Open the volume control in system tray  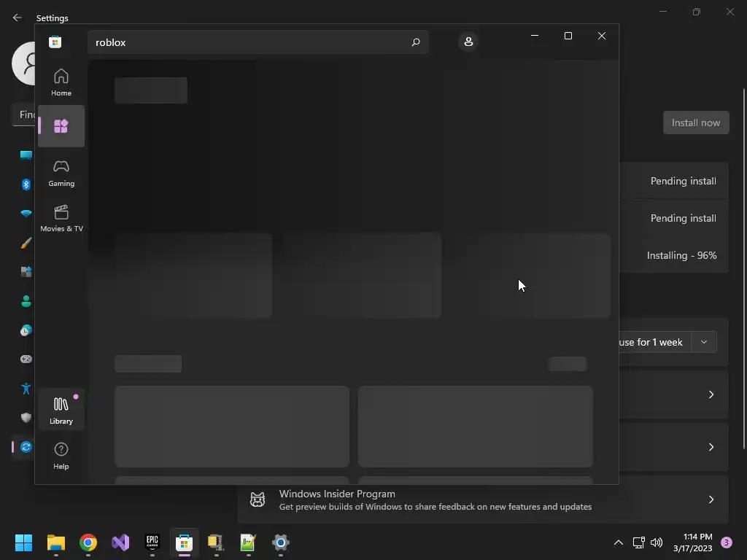point(657,542)
